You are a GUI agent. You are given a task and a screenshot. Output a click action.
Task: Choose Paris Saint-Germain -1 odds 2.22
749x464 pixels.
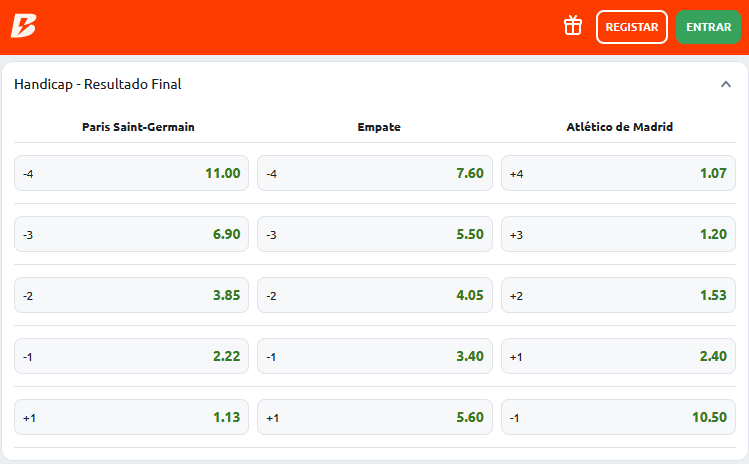[x=131, y=356]
